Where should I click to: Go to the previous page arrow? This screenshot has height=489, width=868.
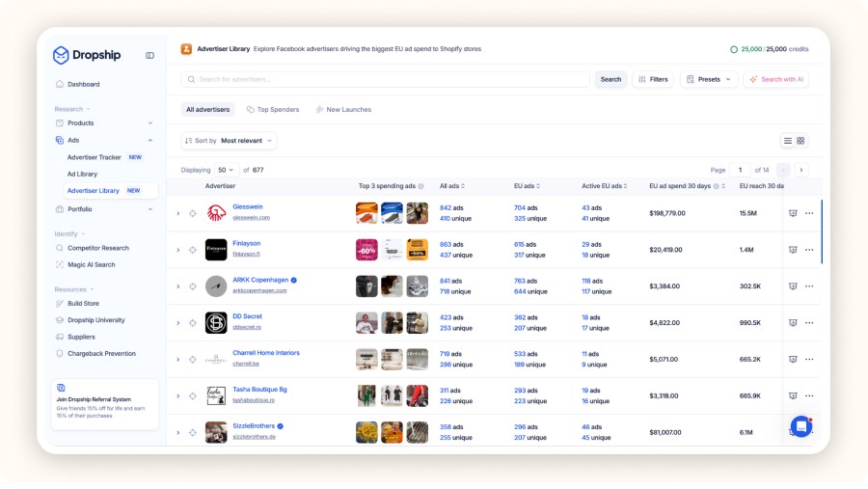(x=783, y=170)
